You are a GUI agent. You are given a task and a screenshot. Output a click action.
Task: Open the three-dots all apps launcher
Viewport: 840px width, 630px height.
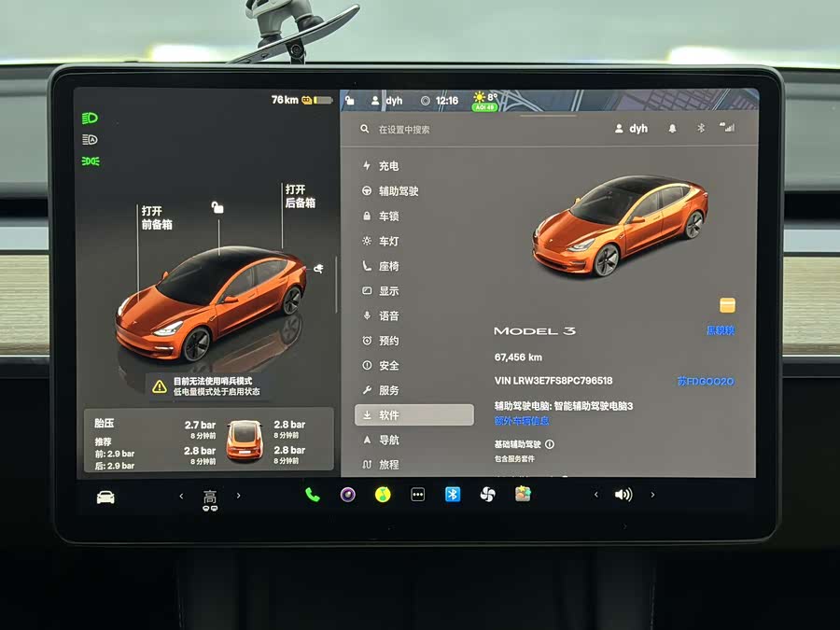(417, 495)
